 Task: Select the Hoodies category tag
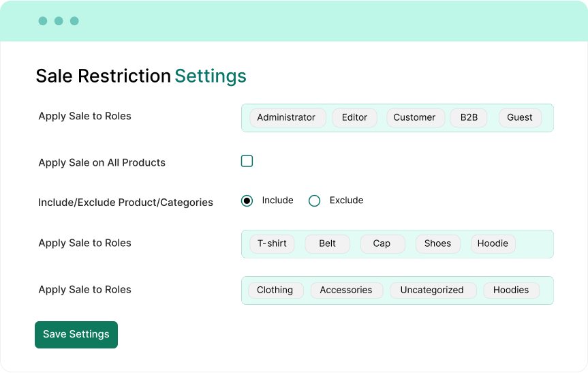pyautogui.click(x=511, y=290)
